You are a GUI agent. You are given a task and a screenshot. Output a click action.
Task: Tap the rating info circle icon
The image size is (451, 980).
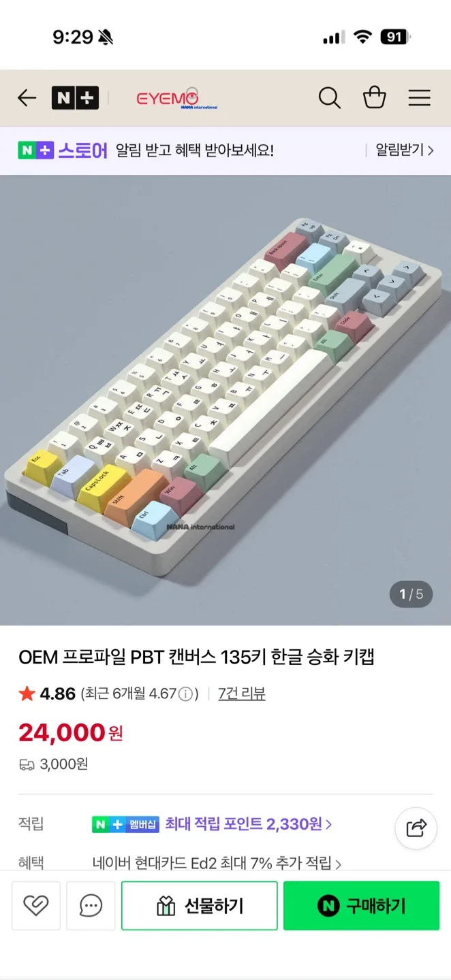[x=185, y=694]
